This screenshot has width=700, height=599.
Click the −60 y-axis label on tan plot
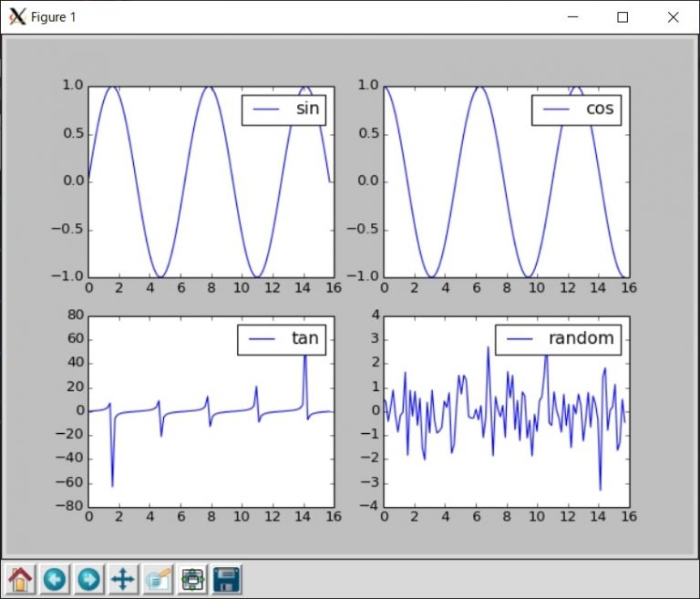click(69, 482)
